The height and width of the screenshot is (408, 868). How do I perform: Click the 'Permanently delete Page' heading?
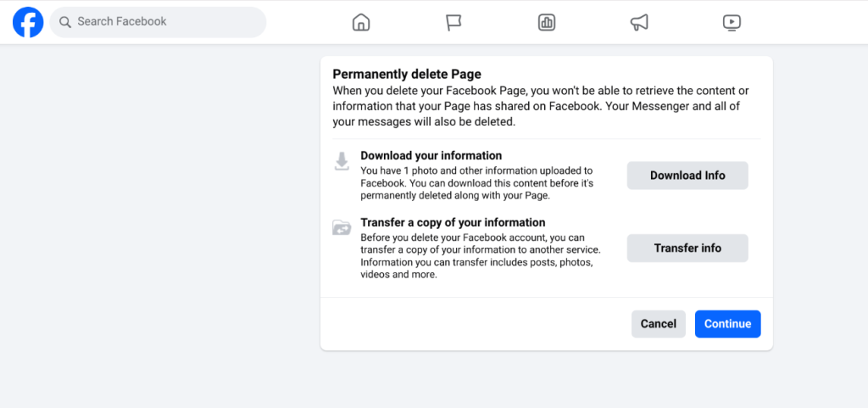[x=407, y=74]
